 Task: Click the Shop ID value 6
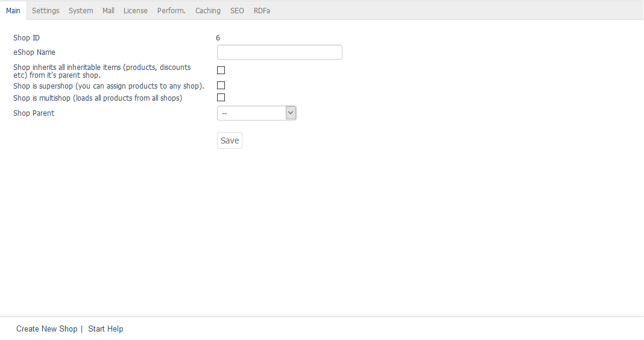click(218, 38)
